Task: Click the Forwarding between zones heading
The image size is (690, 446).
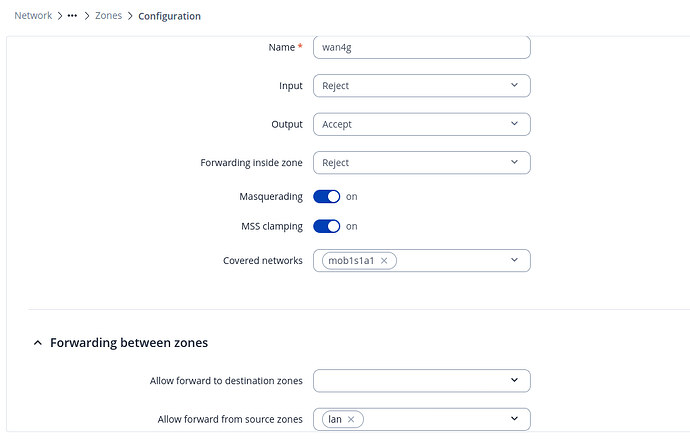Action: coord(129,343)
